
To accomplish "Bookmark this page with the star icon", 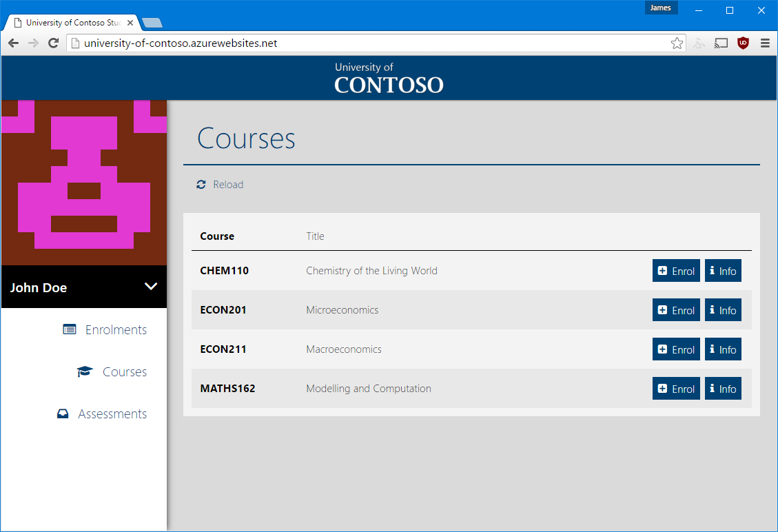I will pyautogui.click(x=677, y=43).
